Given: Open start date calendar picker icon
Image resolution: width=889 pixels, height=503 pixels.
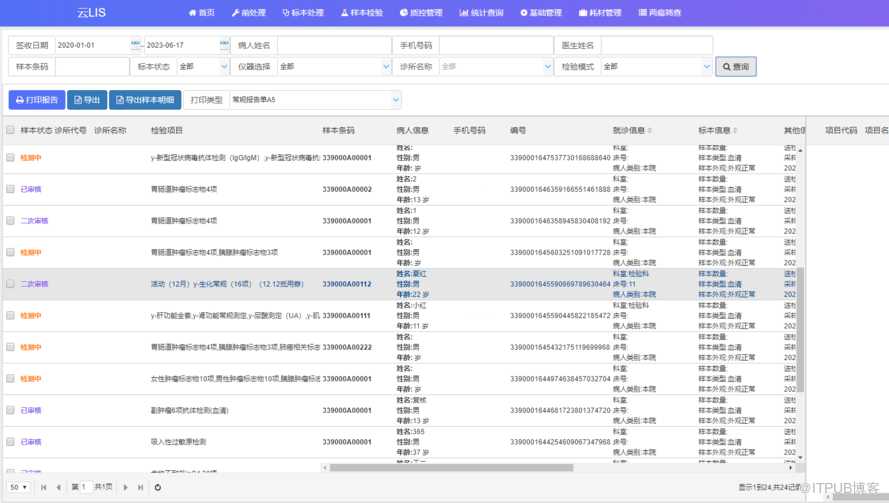Looking at the screenshot, I should tap(136, 45).
